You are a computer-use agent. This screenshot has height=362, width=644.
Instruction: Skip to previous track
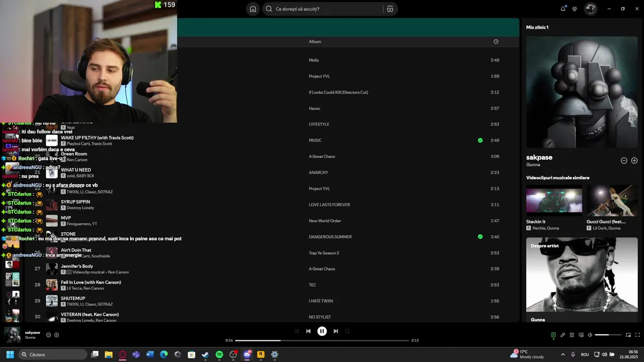pyautogui.click(x=308, y=331)
